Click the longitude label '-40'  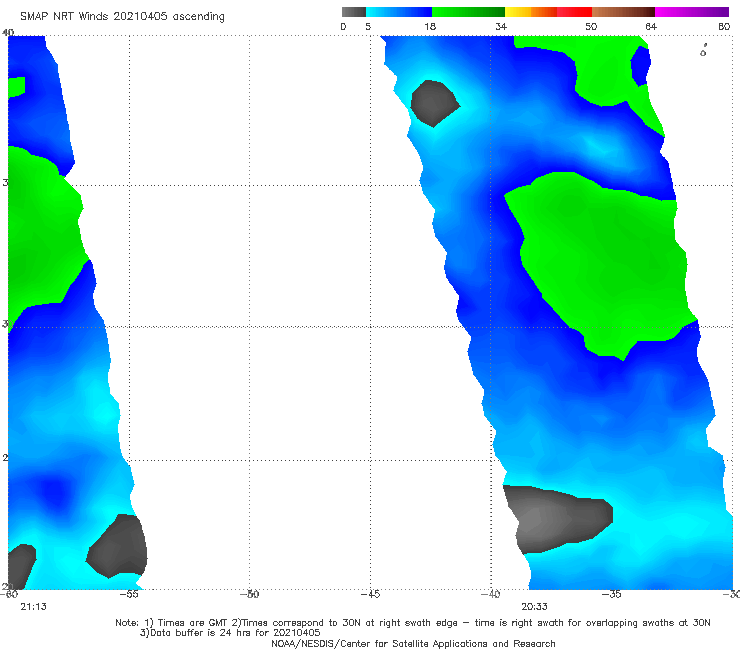pos(490,594)
